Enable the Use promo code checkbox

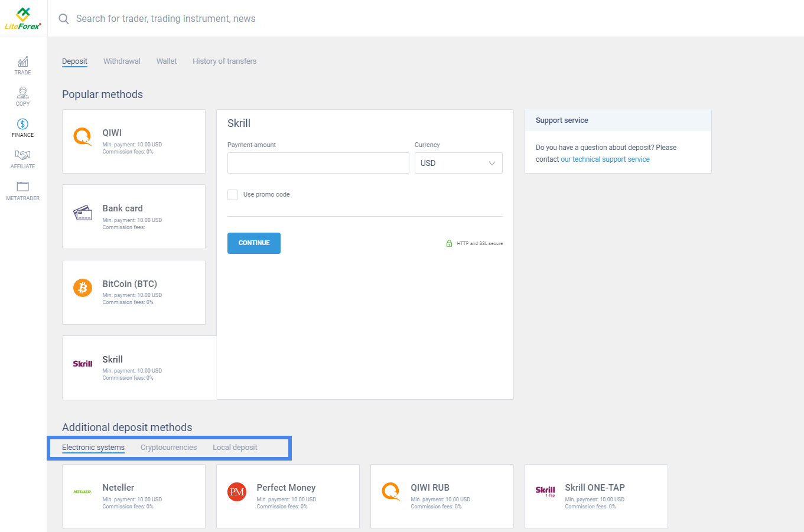[233, 195]
